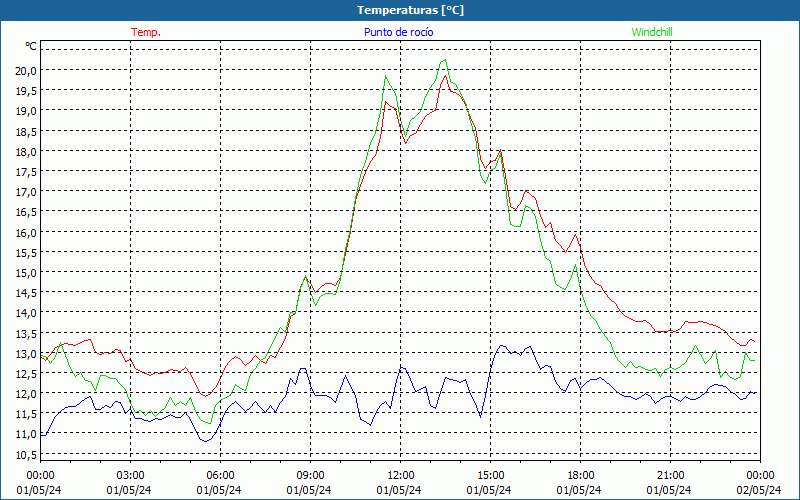
Task: Click the '20,0' y-axis value
Action: (x=26, y=70)
